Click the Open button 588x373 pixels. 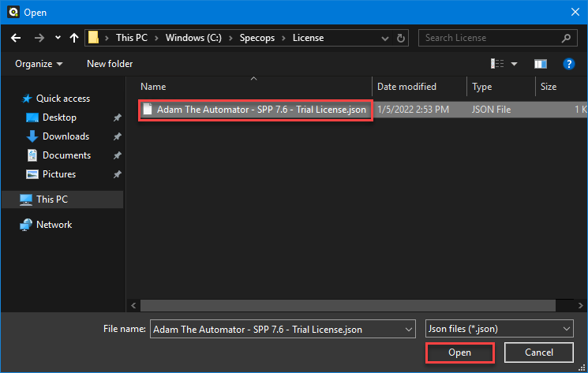(x=460, y=352)
